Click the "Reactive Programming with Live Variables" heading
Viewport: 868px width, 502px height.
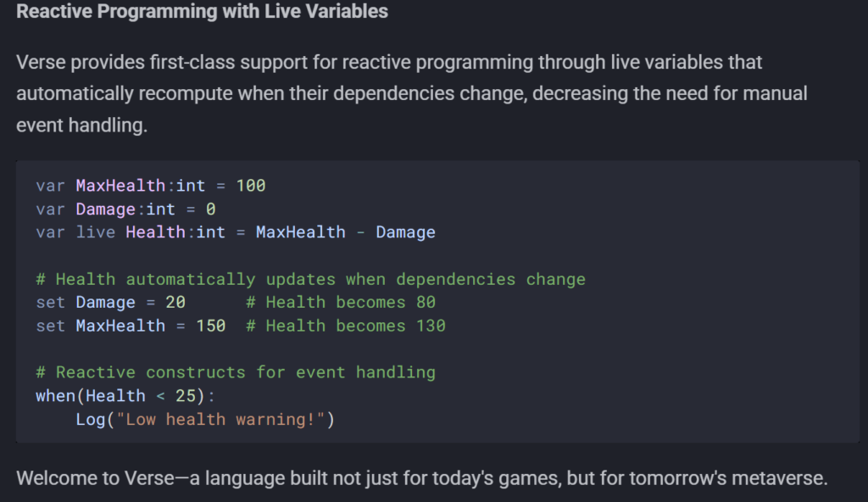(202, 12)
